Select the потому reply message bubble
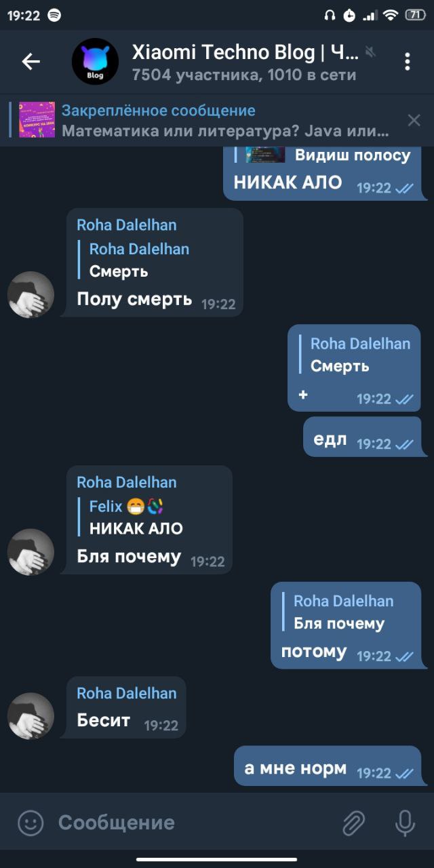This screenshot has height=868, width=434. 346,625
